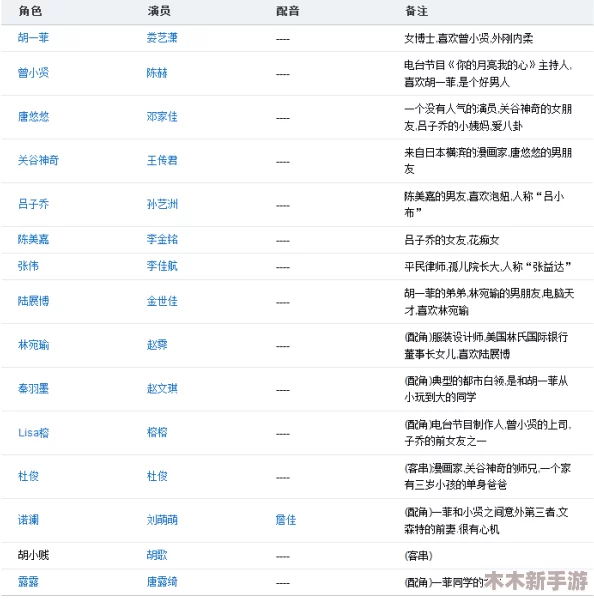Open actor 胡歌 link

(x=157, y=555)
